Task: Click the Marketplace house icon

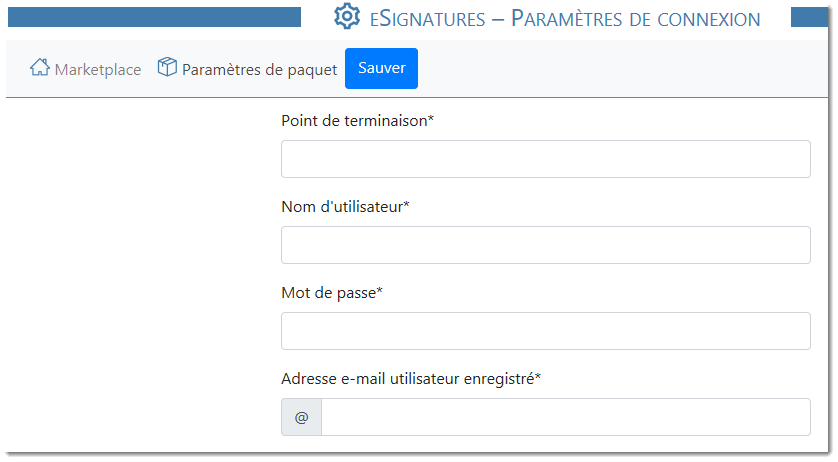Action: pos(40,68)
